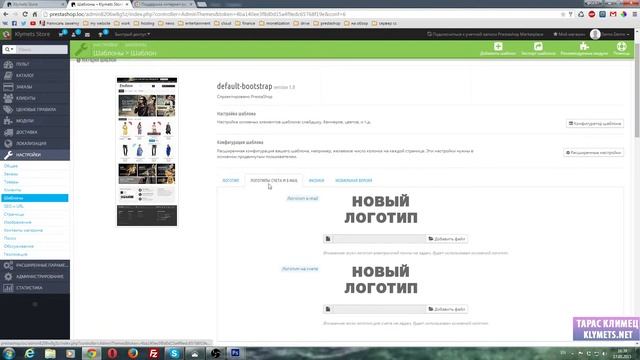Screen dimensions: 640x360
Task: Open Skype from the taskbar
Action: (174, 353)
